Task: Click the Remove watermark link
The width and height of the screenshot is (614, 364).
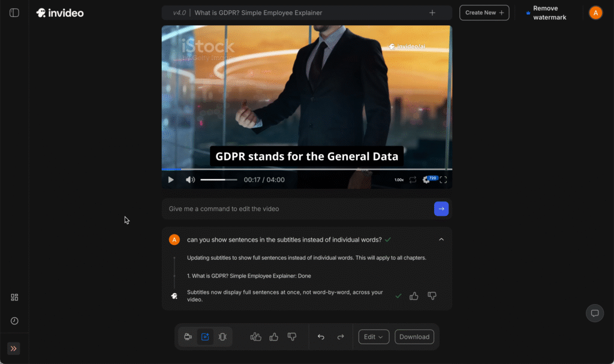Action: (547, 13)
